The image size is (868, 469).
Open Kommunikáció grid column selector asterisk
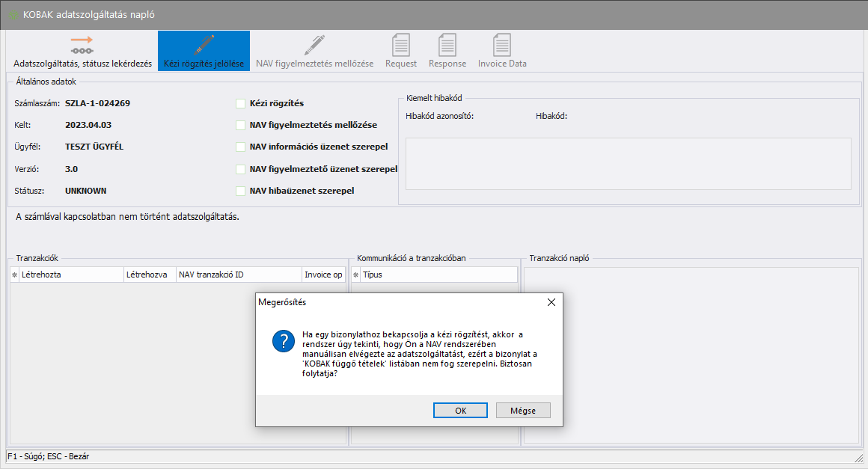355,275
